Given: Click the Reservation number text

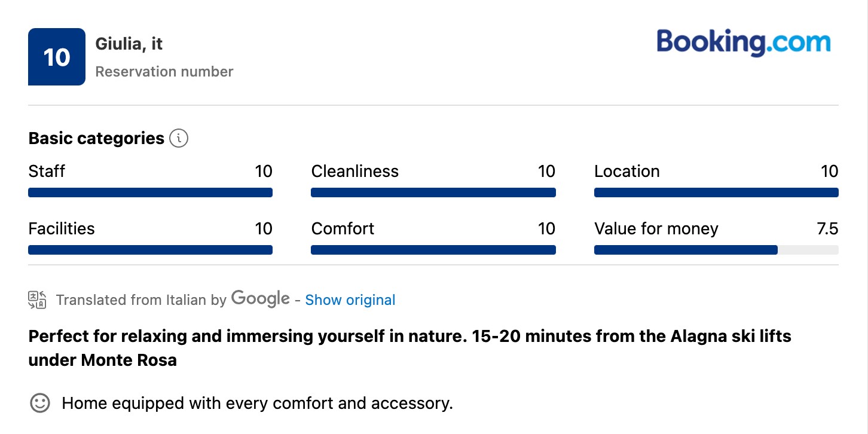Looking at the screenshot, I should [164, 72].
